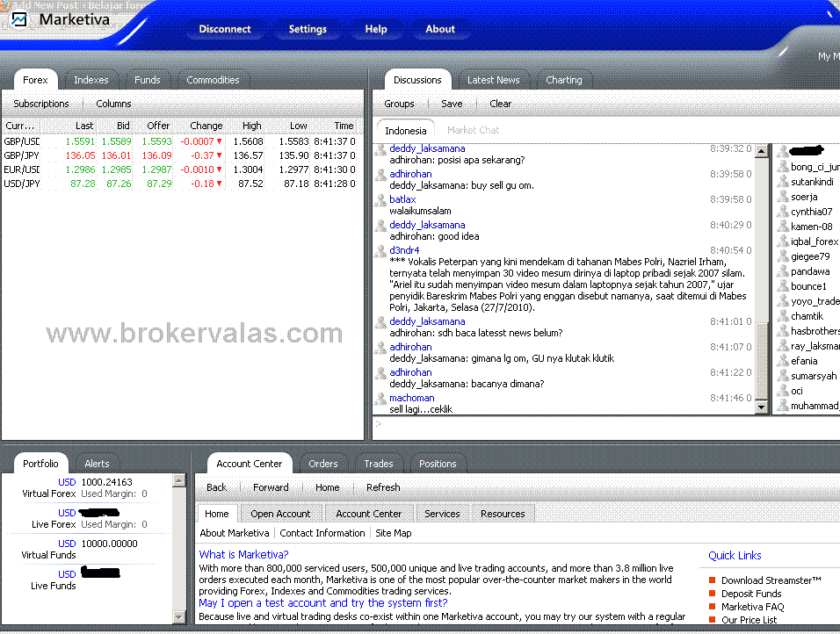
Task: Click the Refresh button in Account Center
Action: click(x=383, y=487)
